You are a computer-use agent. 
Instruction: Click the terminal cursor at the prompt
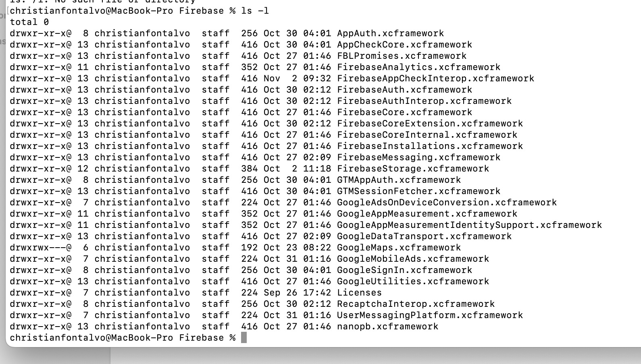[x=243, y=337]
